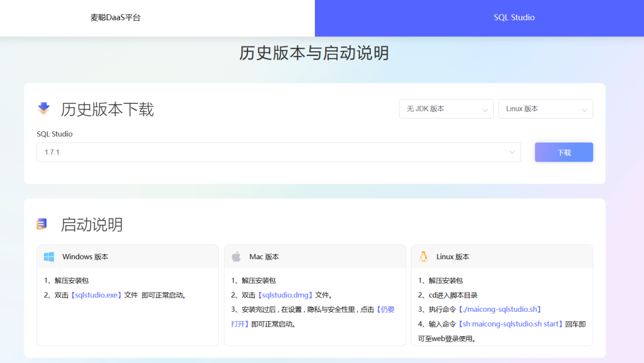Click the 下载 button

pos(564,153)
